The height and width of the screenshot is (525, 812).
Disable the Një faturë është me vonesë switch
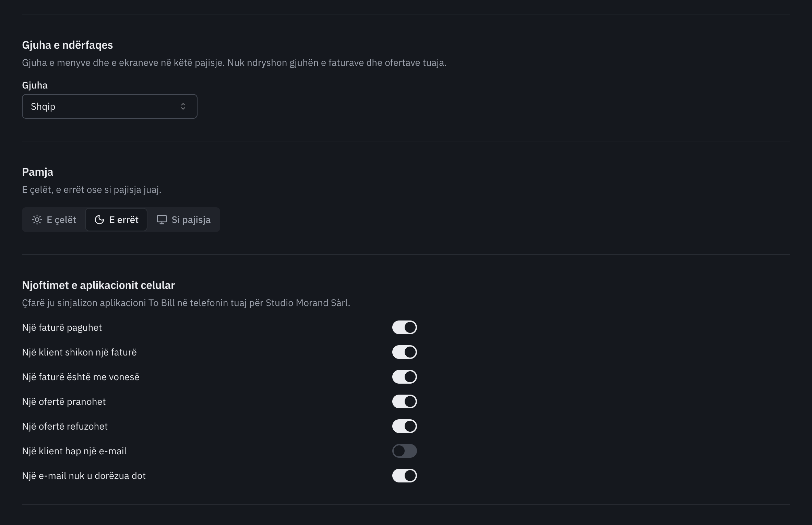405,377
